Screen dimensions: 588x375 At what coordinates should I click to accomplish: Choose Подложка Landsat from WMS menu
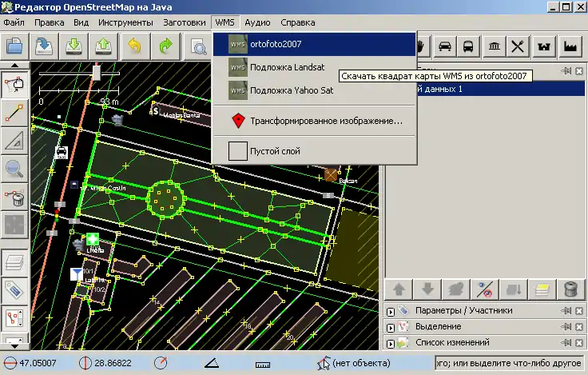click(x=286, y=67)
